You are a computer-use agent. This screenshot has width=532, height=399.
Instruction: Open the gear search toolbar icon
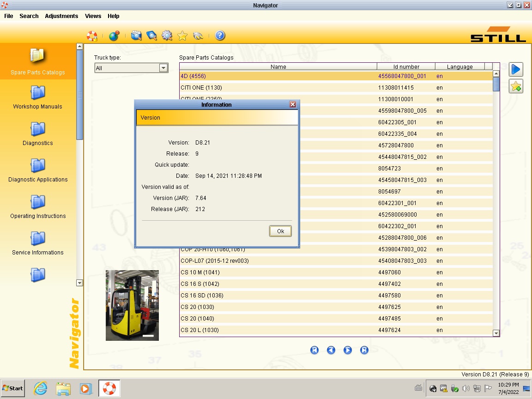coord(167,36)
